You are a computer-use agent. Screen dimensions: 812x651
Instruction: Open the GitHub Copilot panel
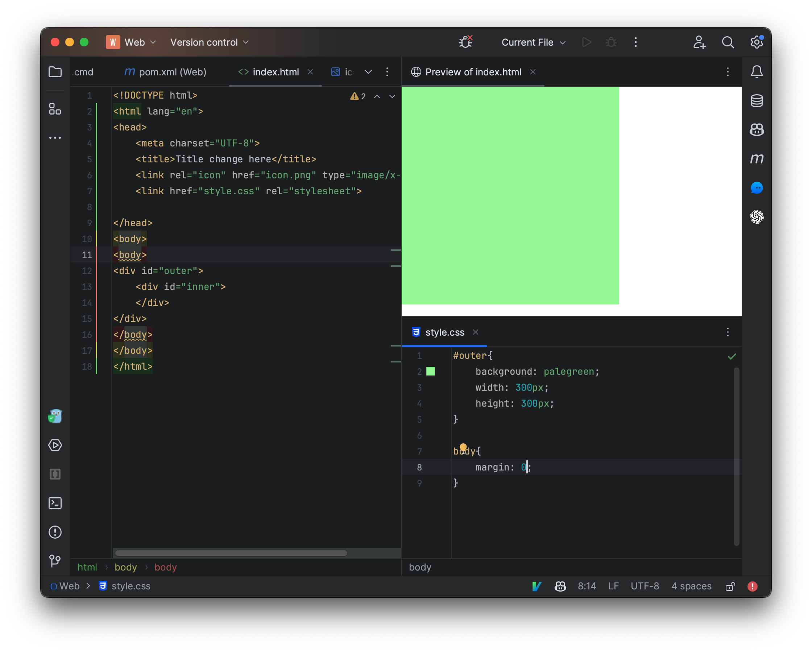click(x=757, y=130)
